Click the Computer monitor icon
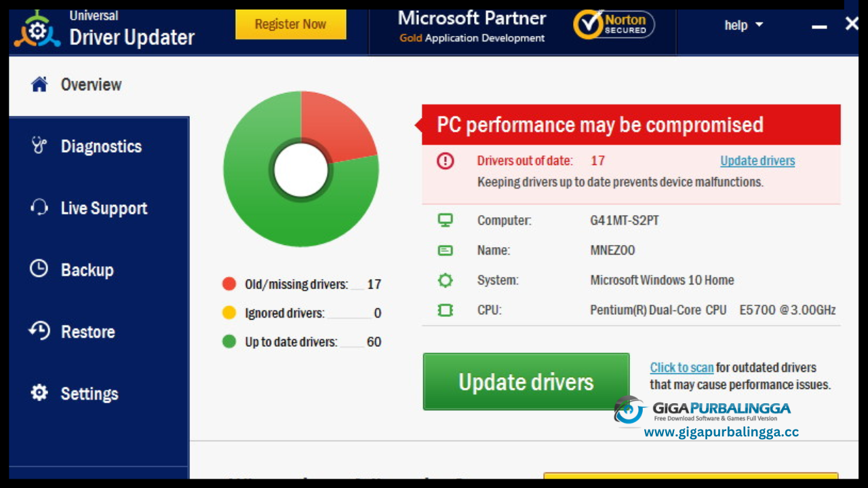Screen dimensions: 868x488 [445, 220]
